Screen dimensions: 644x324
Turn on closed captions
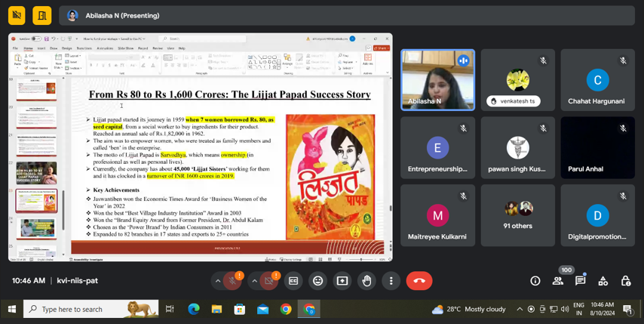[x=293, y=281]
